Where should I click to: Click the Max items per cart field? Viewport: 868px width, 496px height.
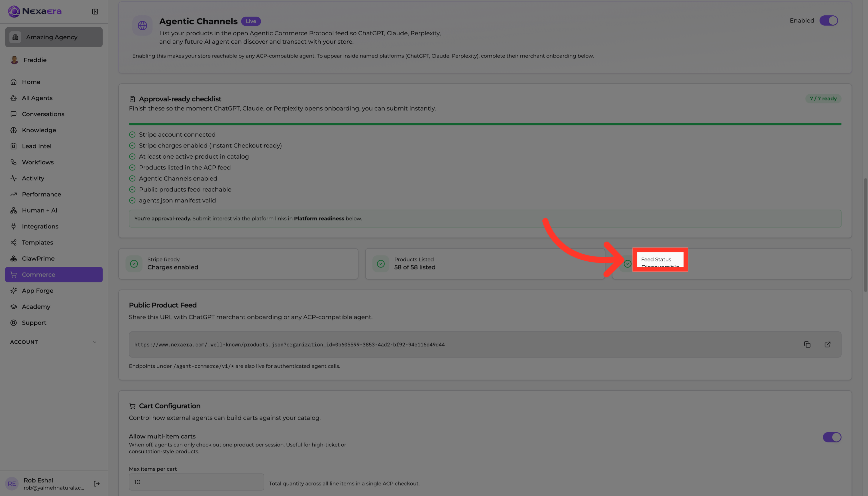196,482
